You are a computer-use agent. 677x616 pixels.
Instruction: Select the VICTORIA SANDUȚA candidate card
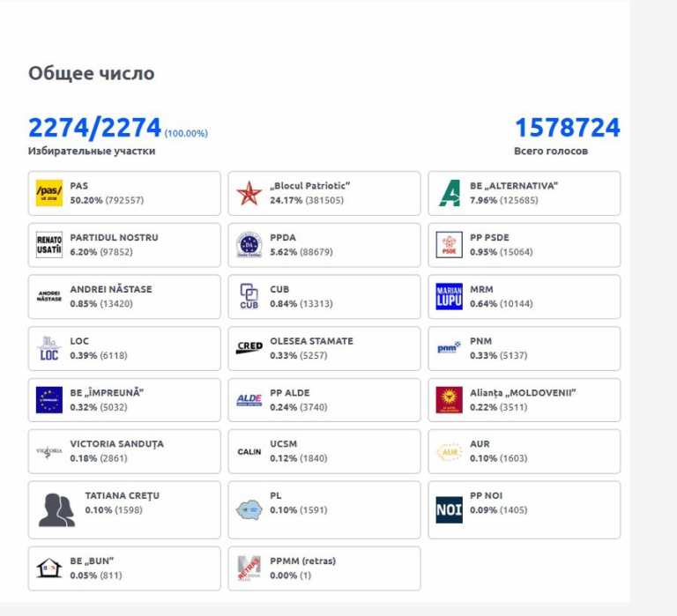click(x=124, y=451)
